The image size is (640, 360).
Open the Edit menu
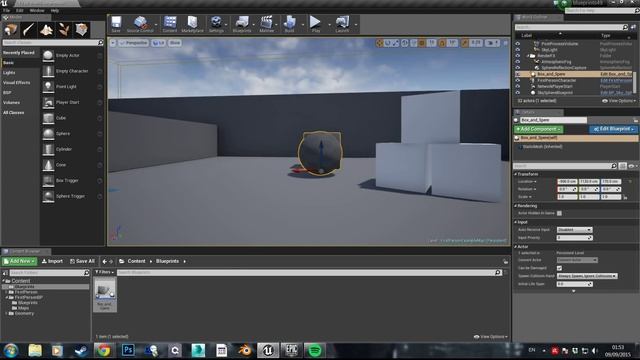coord(20,10)
